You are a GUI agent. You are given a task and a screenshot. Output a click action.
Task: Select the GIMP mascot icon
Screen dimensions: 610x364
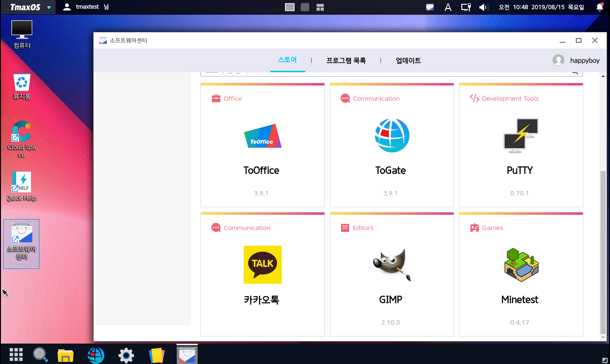391,265
